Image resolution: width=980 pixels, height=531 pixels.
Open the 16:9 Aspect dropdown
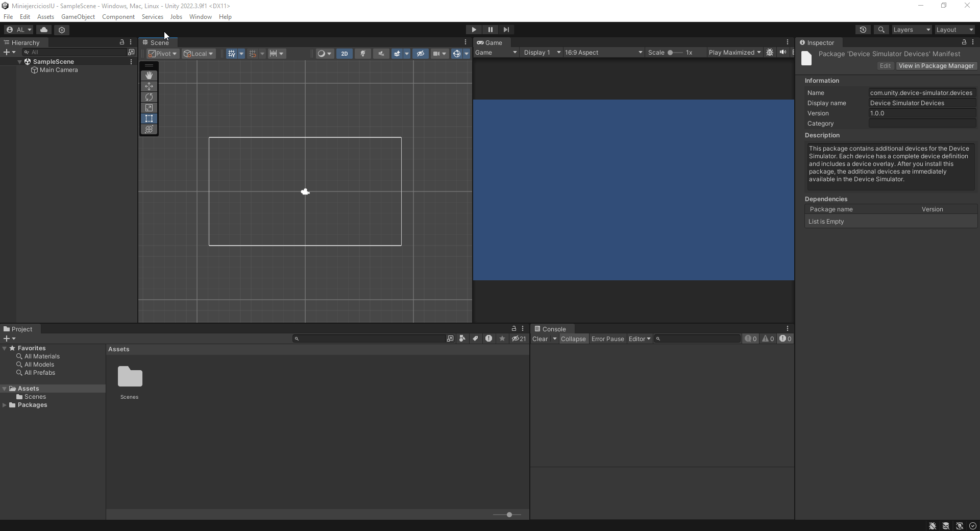tap(603, 53)
